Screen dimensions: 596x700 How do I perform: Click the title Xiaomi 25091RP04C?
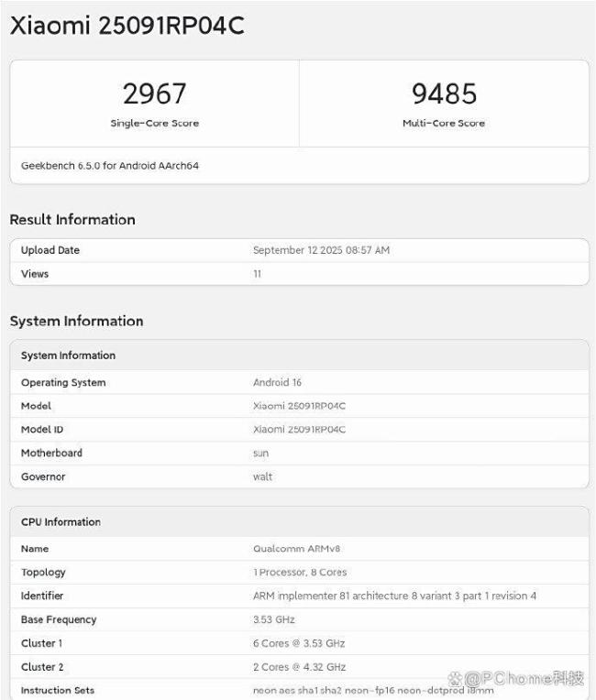click(127, 25)
